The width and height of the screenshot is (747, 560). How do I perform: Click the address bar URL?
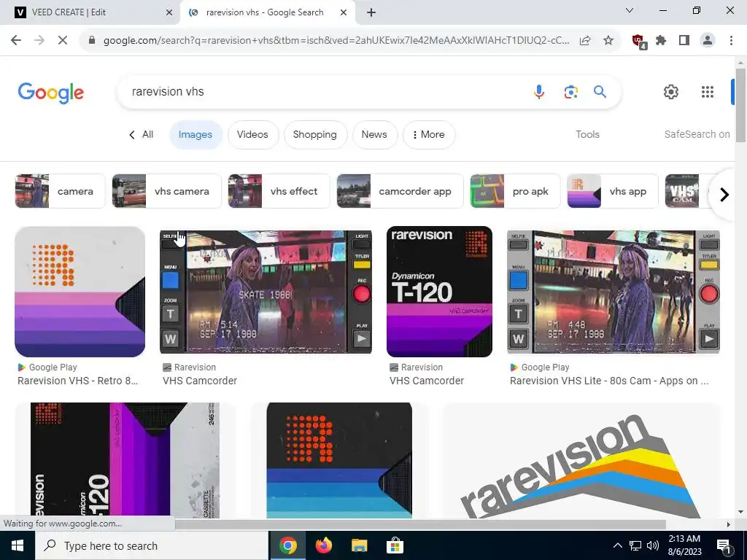point(336,41)
